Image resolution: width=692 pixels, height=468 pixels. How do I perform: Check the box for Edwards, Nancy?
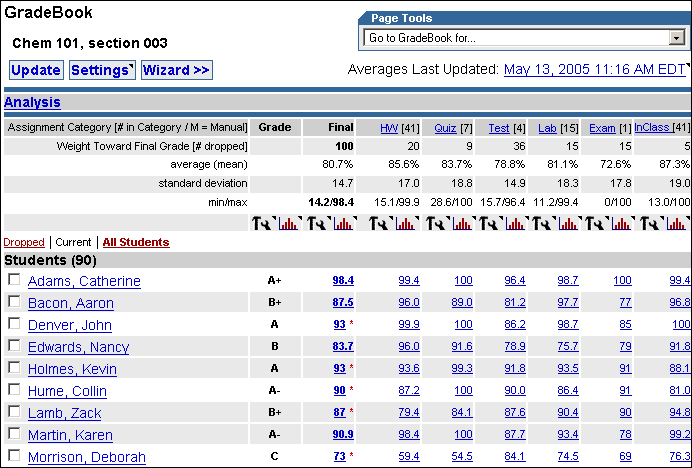coord(14,345)
